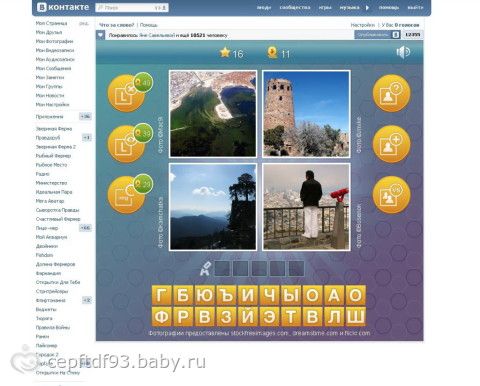Click the gold coin balance icon

point(272,53)
